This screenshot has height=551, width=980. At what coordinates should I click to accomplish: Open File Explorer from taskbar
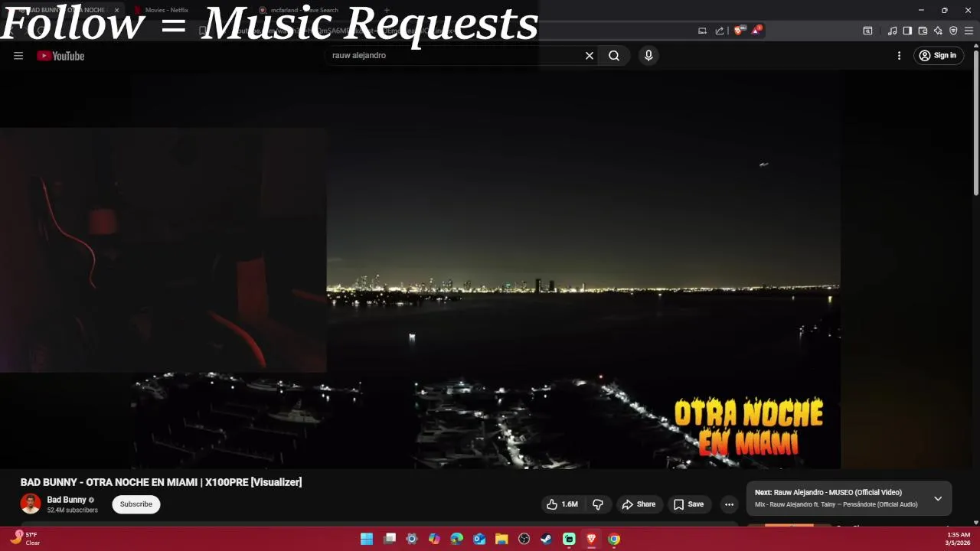pos(501,539)
